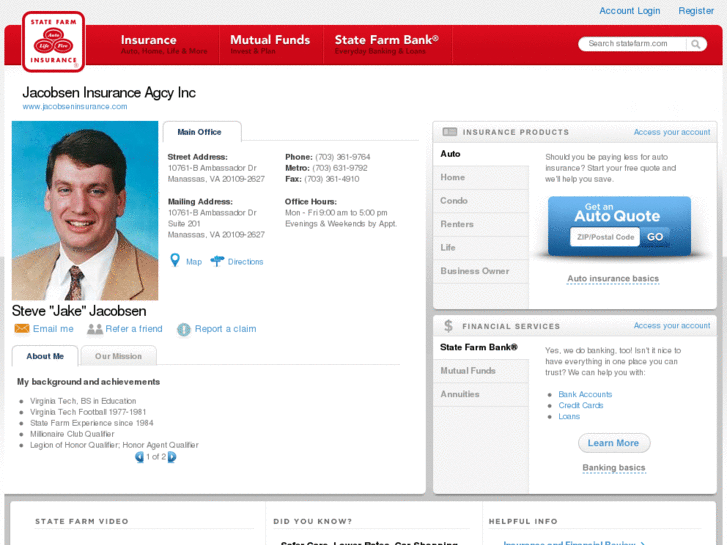Viewport: 727px width, 545px height.
Task: Click Refer a friend link
Action: click(134, 329)
